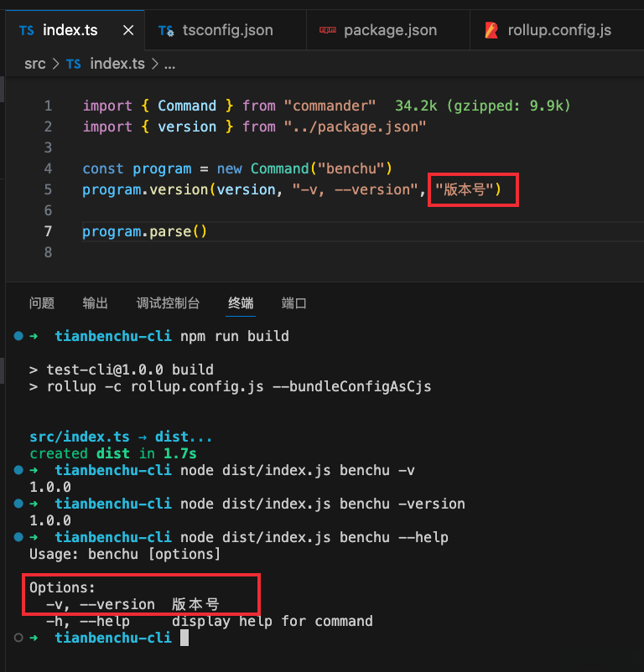Open the 端口 panel tab
Viewport: 644px width, 672px height.
(293, 303)
